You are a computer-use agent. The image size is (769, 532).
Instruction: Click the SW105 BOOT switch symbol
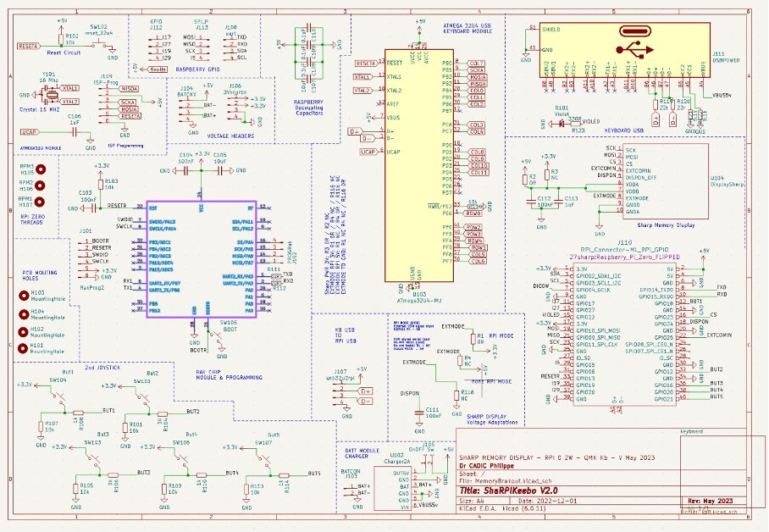(x=216, y=338)
